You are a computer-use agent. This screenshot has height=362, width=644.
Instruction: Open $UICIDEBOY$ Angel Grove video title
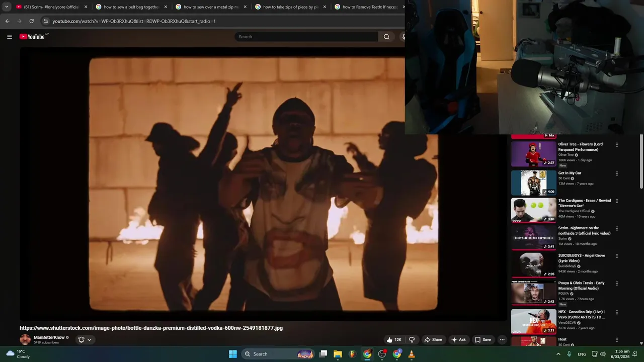tap(582, 258)
